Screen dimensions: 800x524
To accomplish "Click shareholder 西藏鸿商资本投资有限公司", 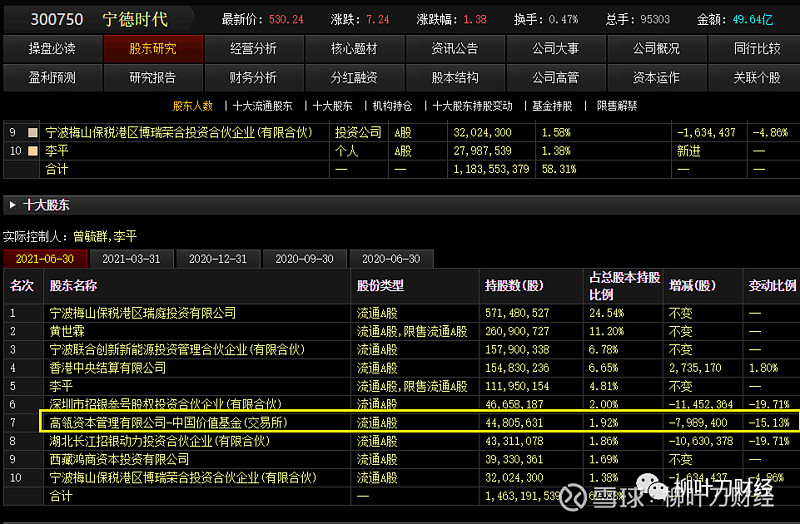I will click(119, 459).
